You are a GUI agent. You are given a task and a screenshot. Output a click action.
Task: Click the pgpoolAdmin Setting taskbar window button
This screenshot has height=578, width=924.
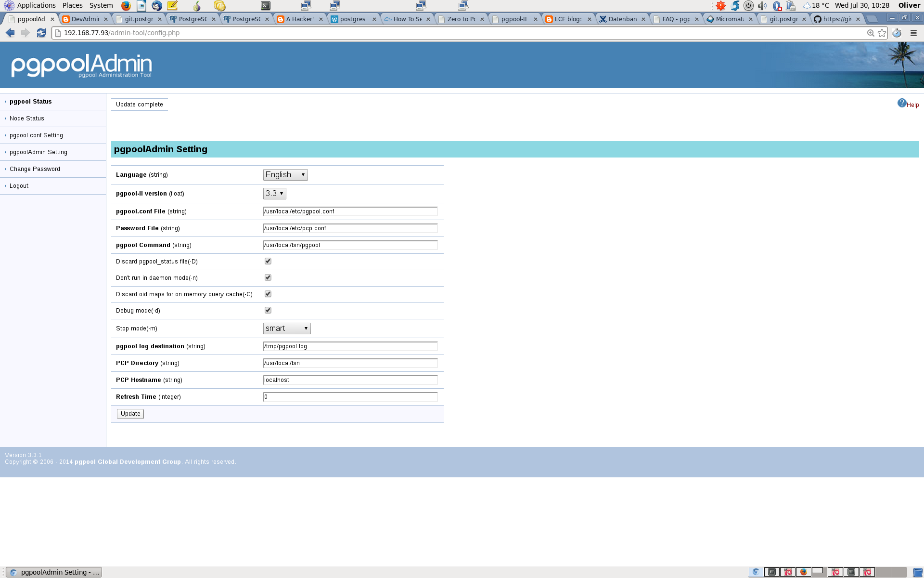(54, 572)
